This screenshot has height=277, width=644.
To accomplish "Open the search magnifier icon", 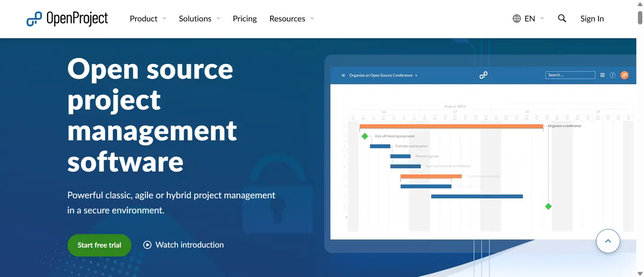I will pos(562,18).
